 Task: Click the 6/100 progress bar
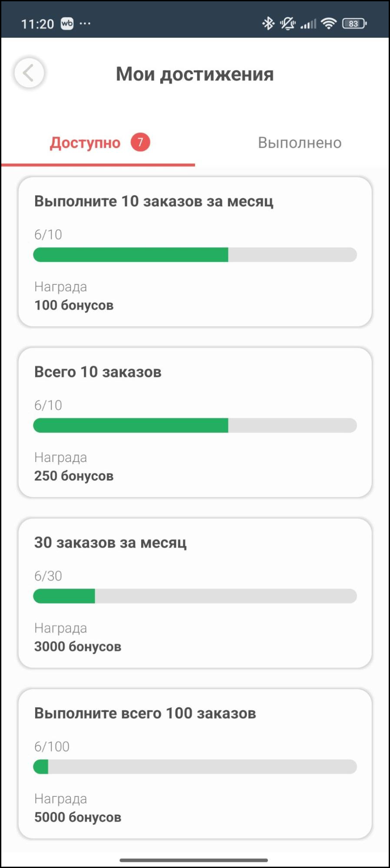(195, 767)
